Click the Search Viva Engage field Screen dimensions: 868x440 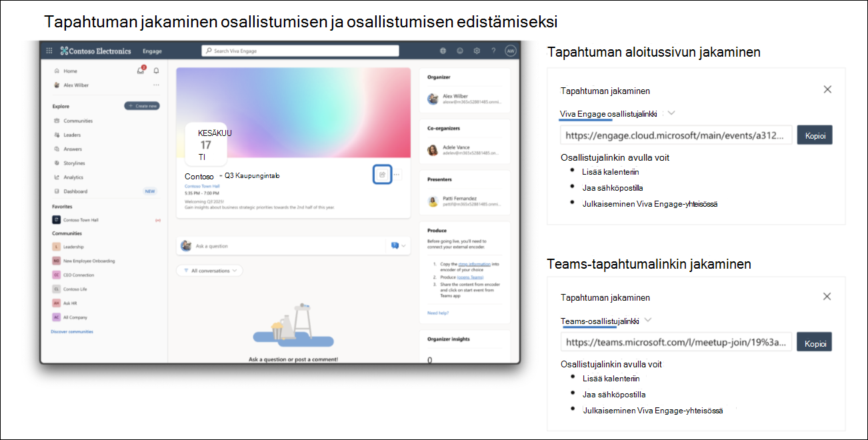click(x=300, y=51)
